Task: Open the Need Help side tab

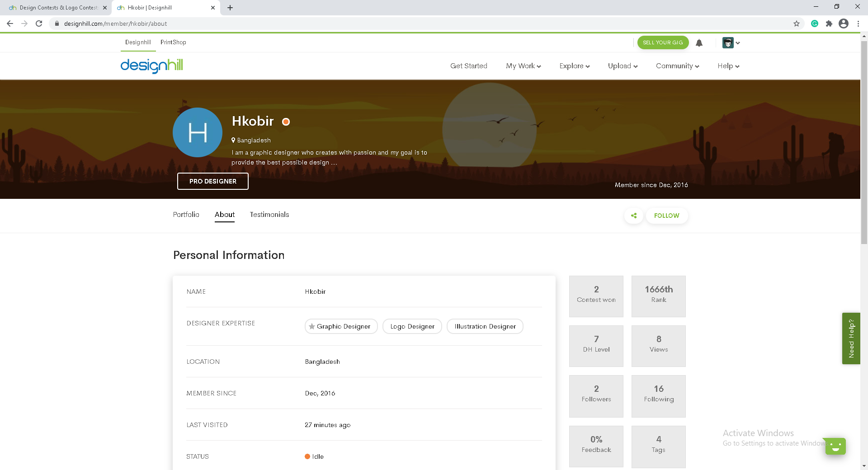Action: [x=851, y=338]
